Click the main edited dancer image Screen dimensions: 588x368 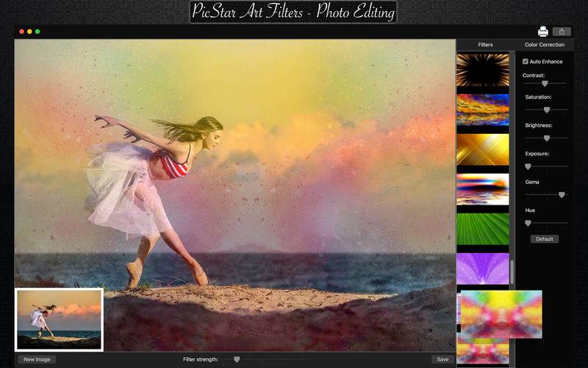234,195
